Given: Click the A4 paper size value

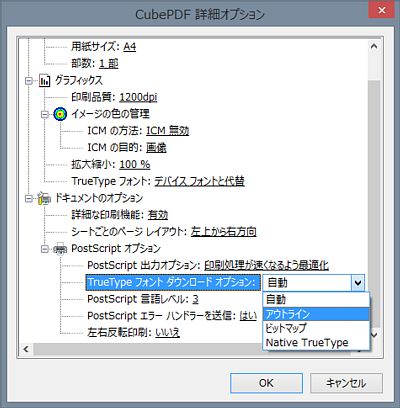Looking at the screenshot, I should [x=130, y=47].
